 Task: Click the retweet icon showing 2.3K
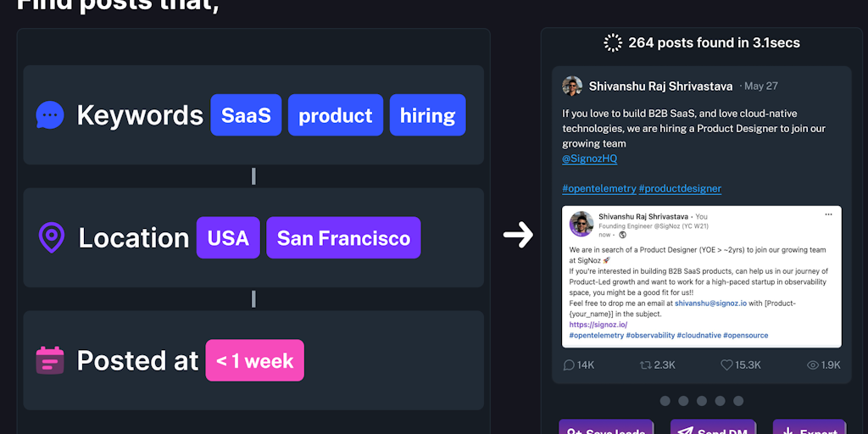pyautogui.click(x=646, y=364)
